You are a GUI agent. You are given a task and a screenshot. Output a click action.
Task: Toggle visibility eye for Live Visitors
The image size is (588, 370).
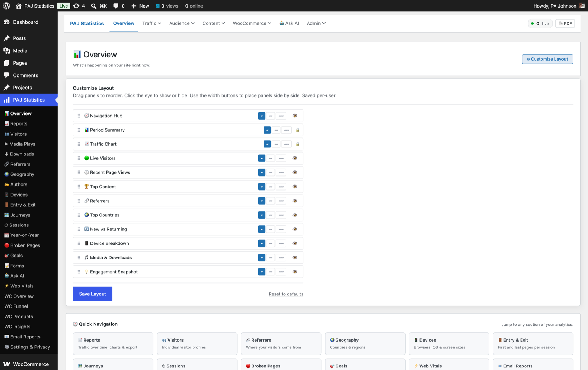(295, 158)
